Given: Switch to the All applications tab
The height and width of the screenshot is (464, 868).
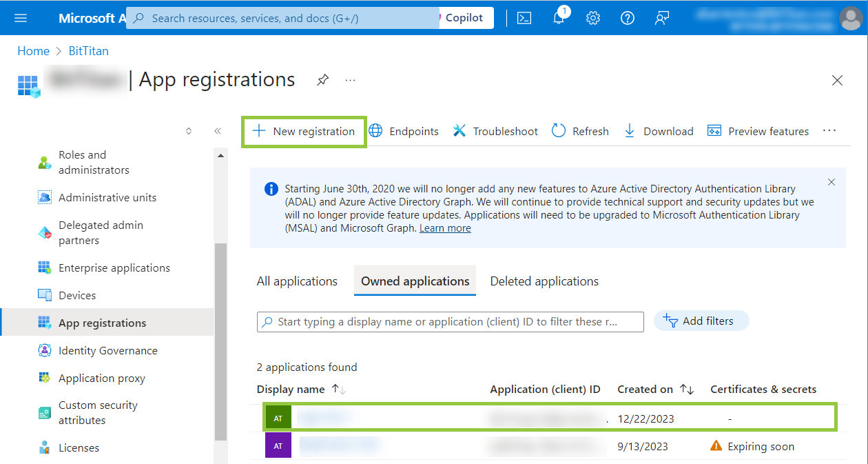Looking at the screenshot, I should pos(297,281).
